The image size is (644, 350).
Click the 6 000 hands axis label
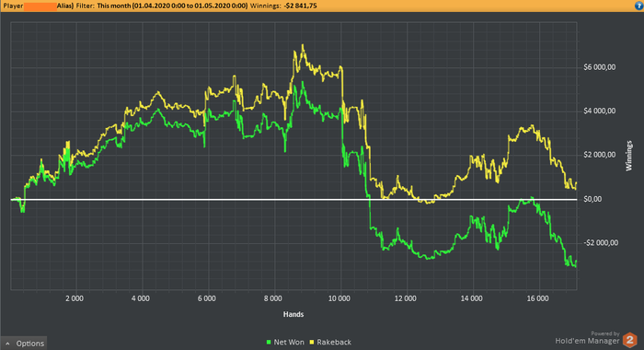pos(207,298)
